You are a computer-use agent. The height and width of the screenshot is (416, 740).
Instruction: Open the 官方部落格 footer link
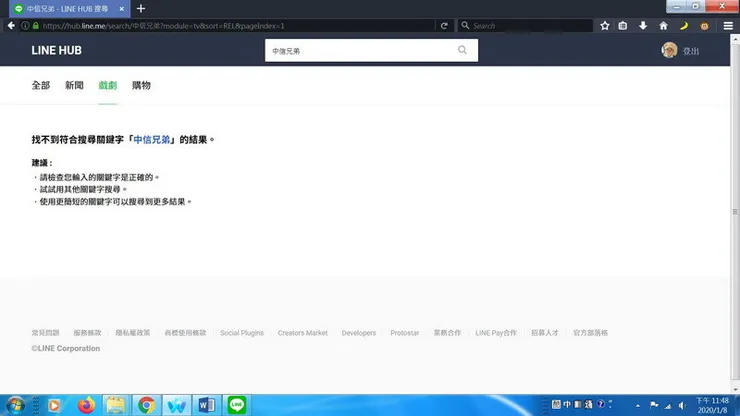(x=590, y=333)
